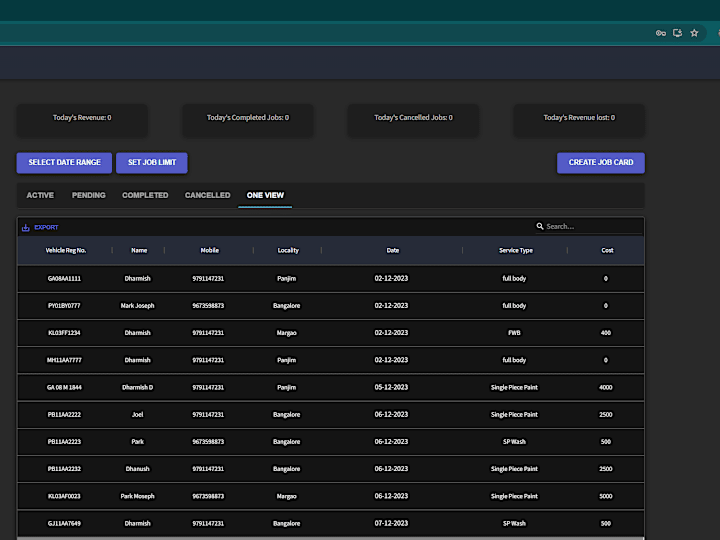Screen dimensions: 720x540
Task: Open the Completed tab
Action: (x=145, y=196)
